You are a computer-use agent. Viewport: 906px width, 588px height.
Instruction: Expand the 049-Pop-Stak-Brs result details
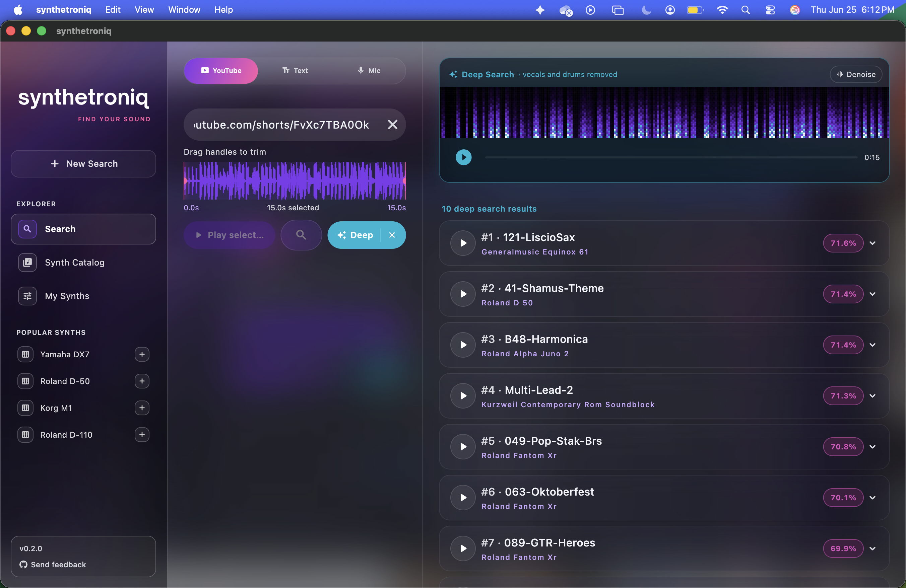coord(872,447)
